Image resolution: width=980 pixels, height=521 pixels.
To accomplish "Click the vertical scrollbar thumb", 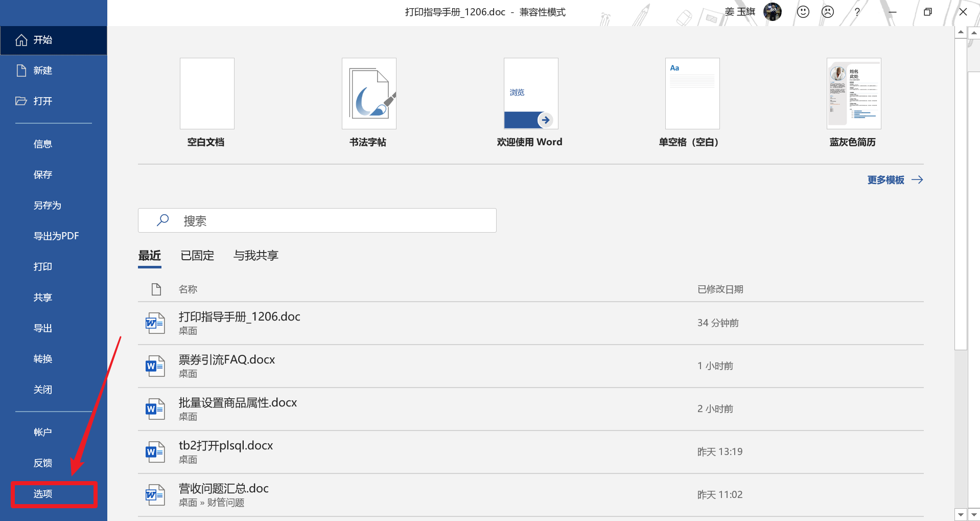I will click(x=961, y=194).
